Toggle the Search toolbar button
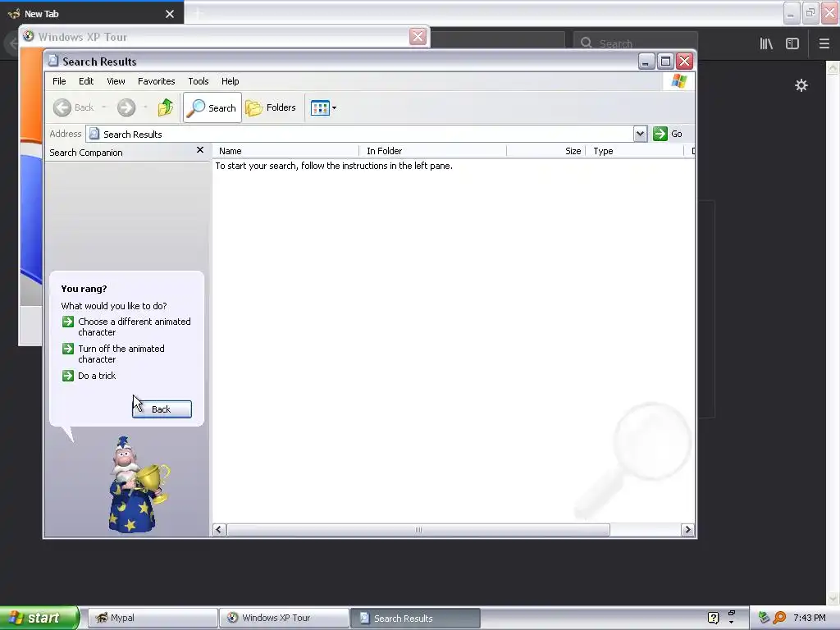The width and height of the screenshot is (840, 630). click(212, 107)
